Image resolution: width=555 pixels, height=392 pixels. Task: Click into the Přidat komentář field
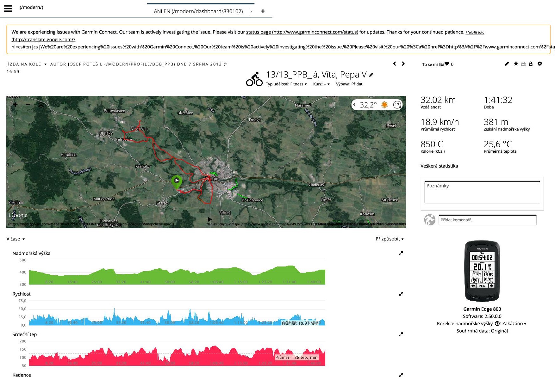pos(487,220)
